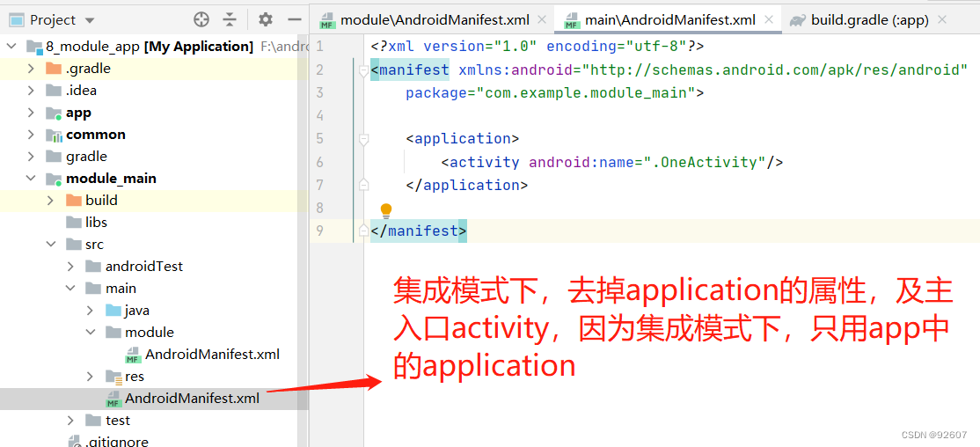980x447 pixels.
Task: Expand the res folder
Action: (91, 377)
